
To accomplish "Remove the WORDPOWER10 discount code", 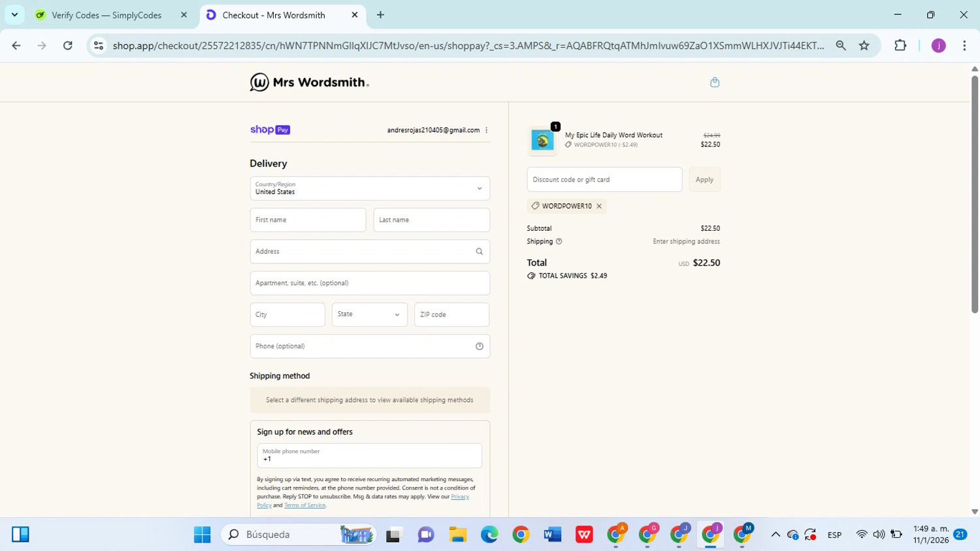I will pyautogui.click(x=599, y=206).
